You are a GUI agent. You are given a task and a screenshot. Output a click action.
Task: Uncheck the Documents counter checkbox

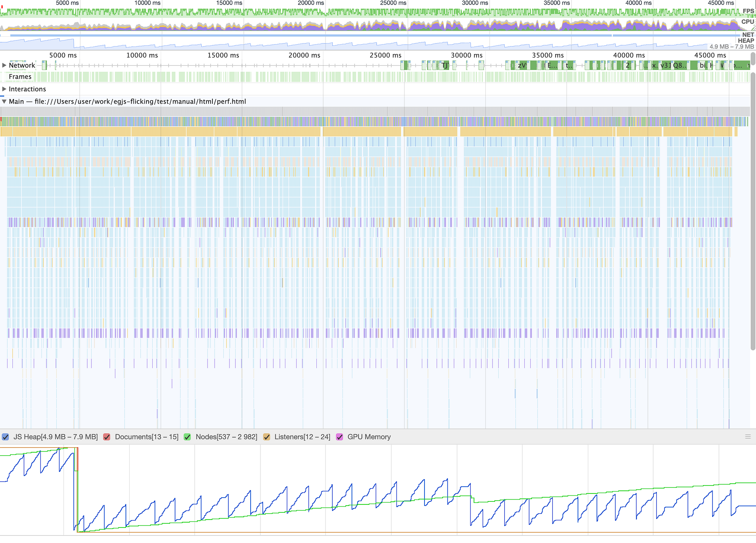[x=107, y=437]
